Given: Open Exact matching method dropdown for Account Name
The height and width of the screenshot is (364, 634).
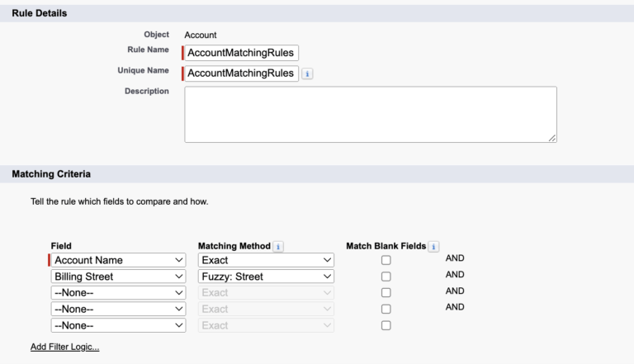Looking at the screenshot, I should coord(266,260).
